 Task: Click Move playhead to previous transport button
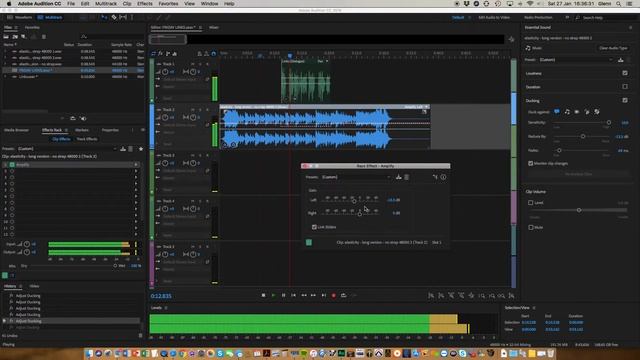point(293,295)
